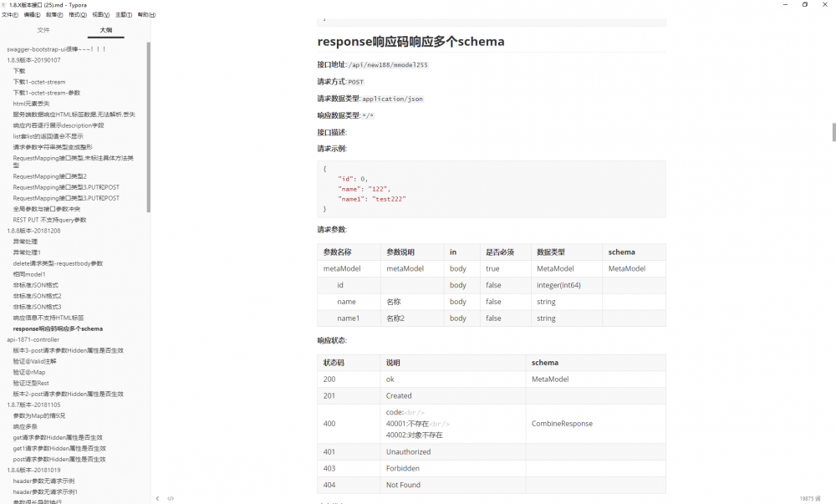The image size is (836, 504).
Task: Switch to the 大纲 sidebar tab
Action: [105, 29]
